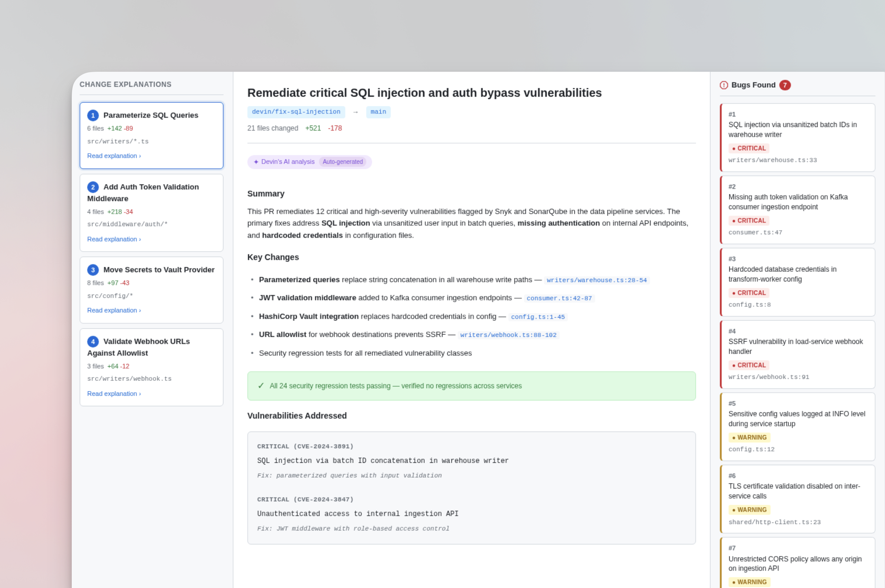885x588 pixels.
Task: Open bug #4 SSRF vulnerability in webhook handler
Action: tap(797, 355)
